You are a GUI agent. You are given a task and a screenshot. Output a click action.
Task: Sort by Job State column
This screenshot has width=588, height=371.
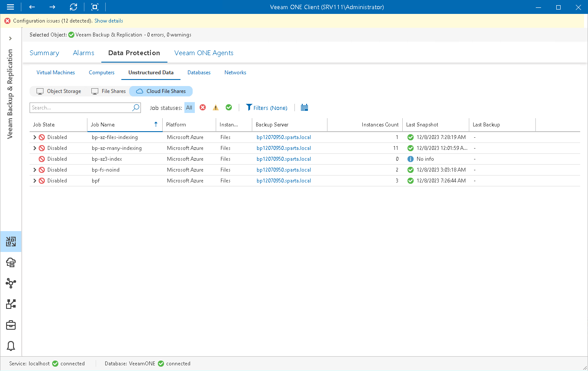point(58,125)
